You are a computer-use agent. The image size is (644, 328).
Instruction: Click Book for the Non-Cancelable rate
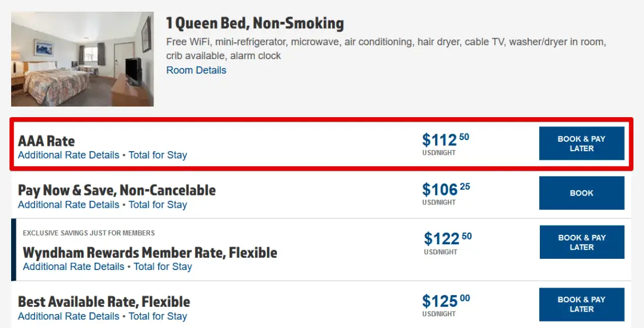(x=581, y=193)
